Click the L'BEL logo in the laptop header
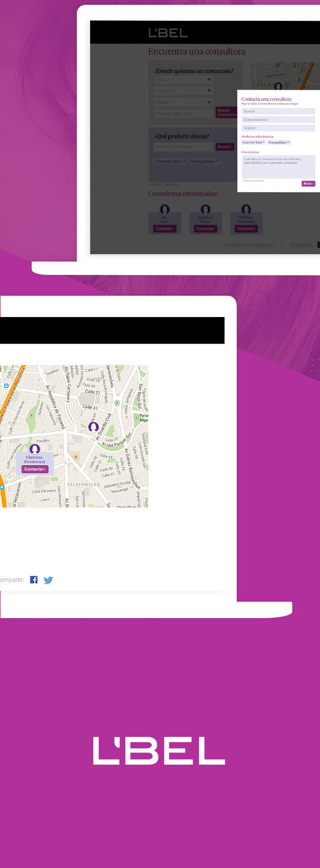 click(168, 33)
